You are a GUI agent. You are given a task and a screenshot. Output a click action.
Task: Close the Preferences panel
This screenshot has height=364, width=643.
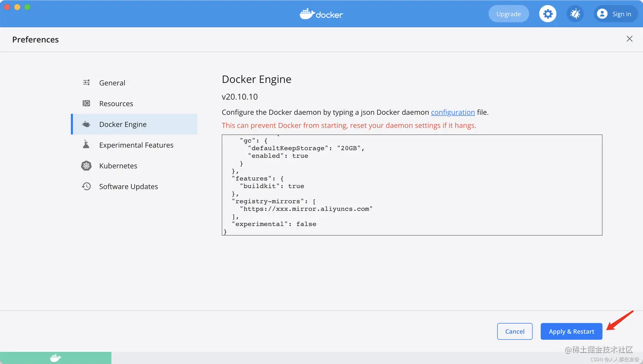[x=629, y=39]
